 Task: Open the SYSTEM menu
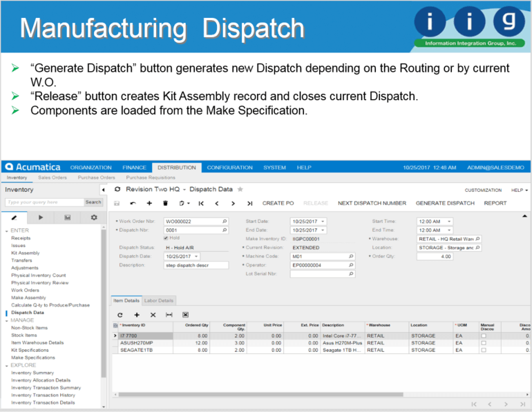point(274,168)
